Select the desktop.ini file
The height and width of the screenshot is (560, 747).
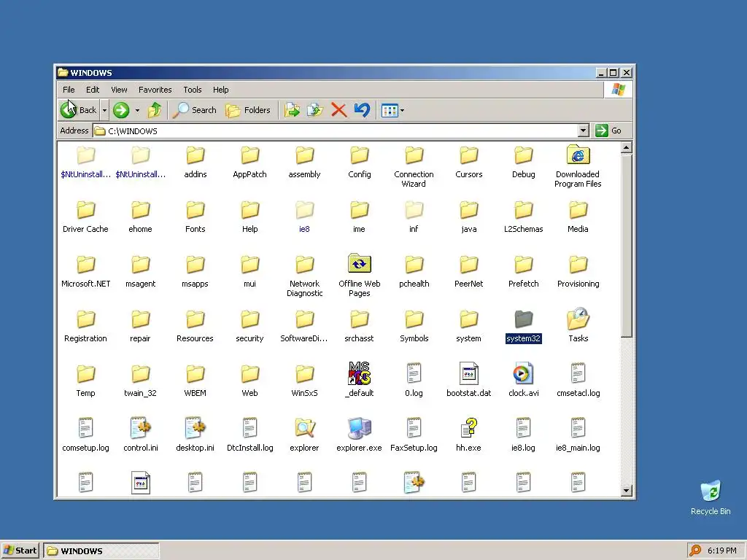(x=195, y=435)
